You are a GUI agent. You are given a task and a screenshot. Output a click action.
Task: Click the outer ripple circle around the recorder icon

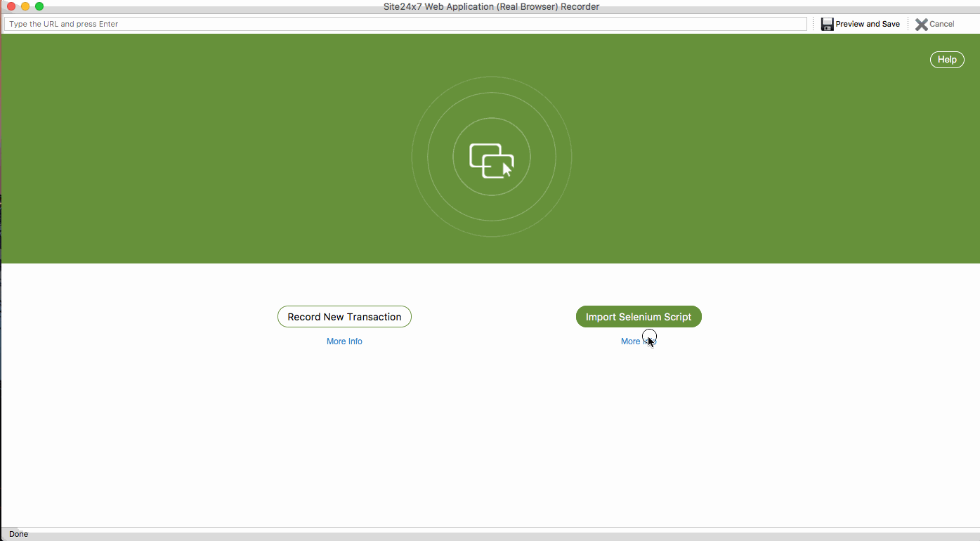point(492,79)
